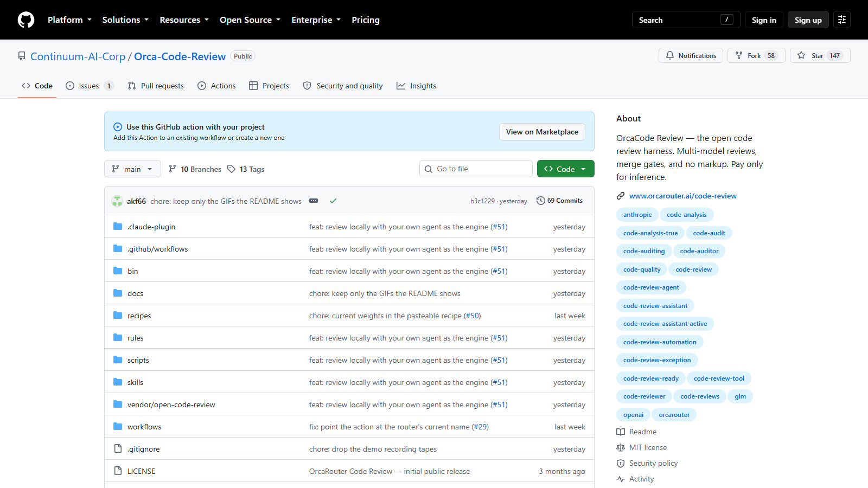This screenshot has height=488, width=868.
Task: Open www.orcarouter.ai/code-review link
Action: pyautogui.click(x=683, y=196)
